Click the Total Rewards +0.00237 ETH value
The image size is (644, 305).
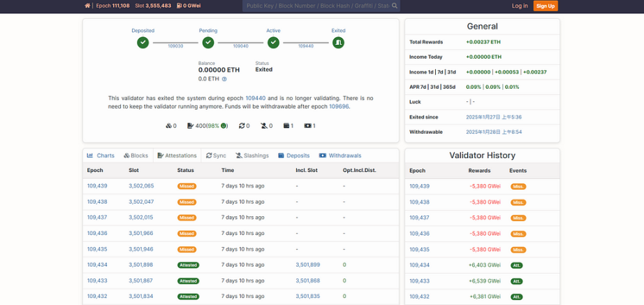tap(483, 42)
